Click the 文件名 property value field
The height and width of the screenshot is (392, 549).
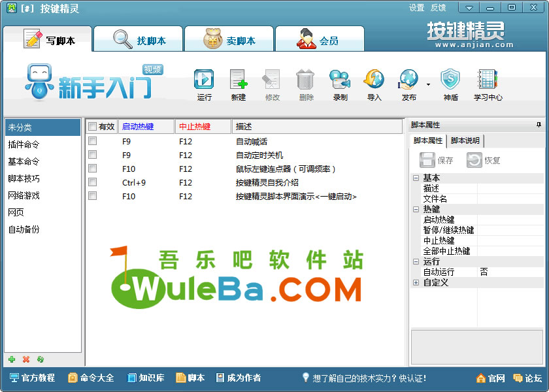coord(510,199)
